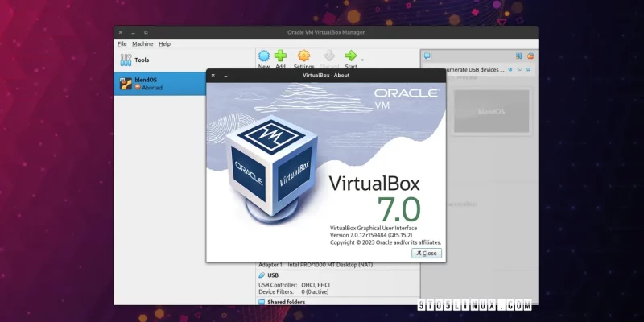This screenshot has height=322, width=644.
Task: Click the VirtualBox cube logo image
Action: (x=271, y=169)
